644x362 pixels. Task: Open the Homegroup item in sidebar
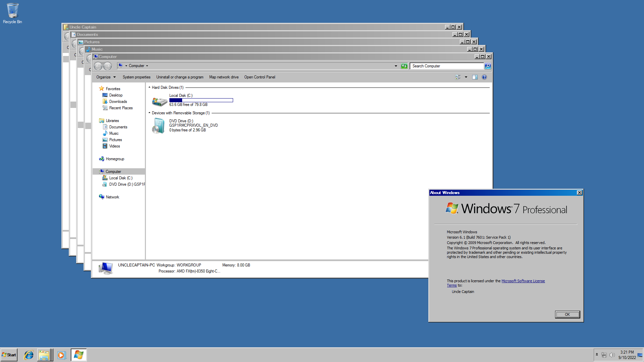pos(114,159)
